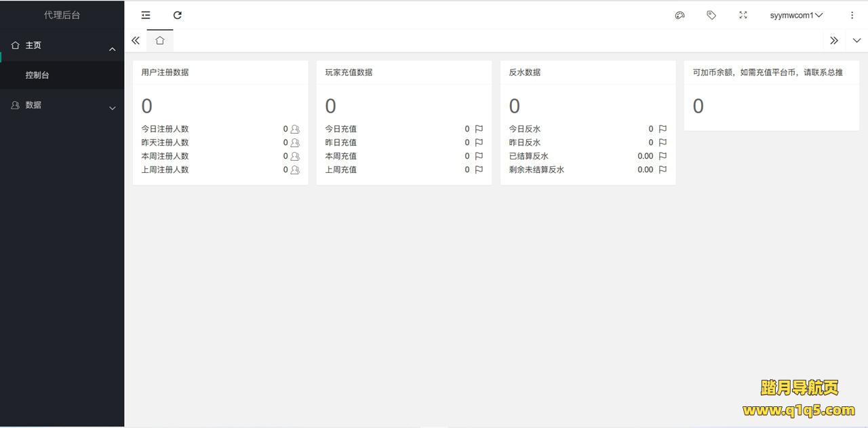This screenshot has height=428, width=868.
Task: Toggle fullscreen mode icon
Action: pyautogui.click(x=743, y=15)
